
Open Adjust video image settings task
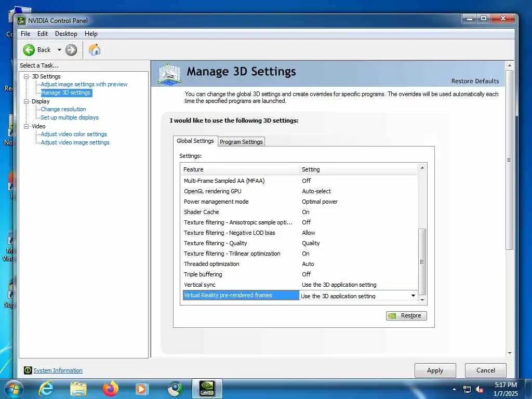pos(75,142)
